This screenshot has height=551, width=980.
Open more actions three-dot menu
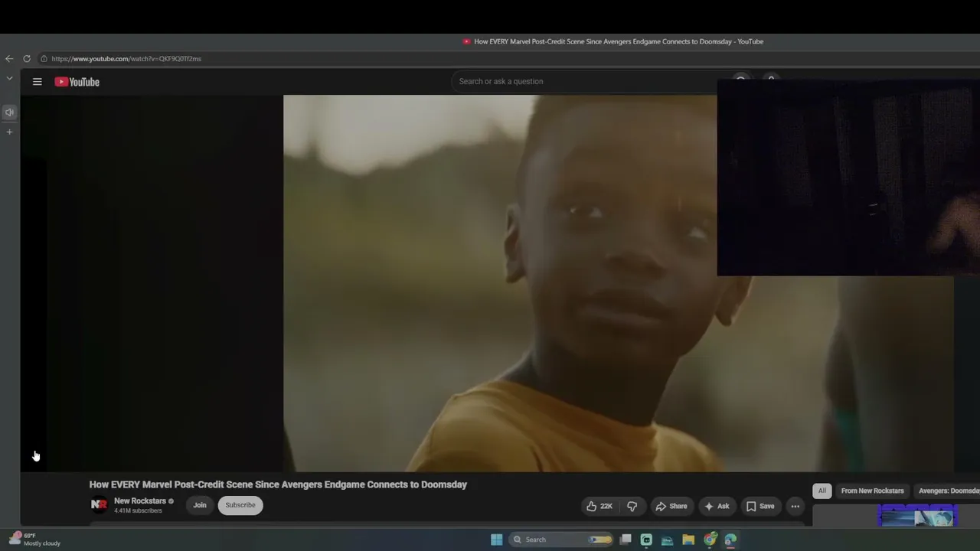[x=795, y=506]
